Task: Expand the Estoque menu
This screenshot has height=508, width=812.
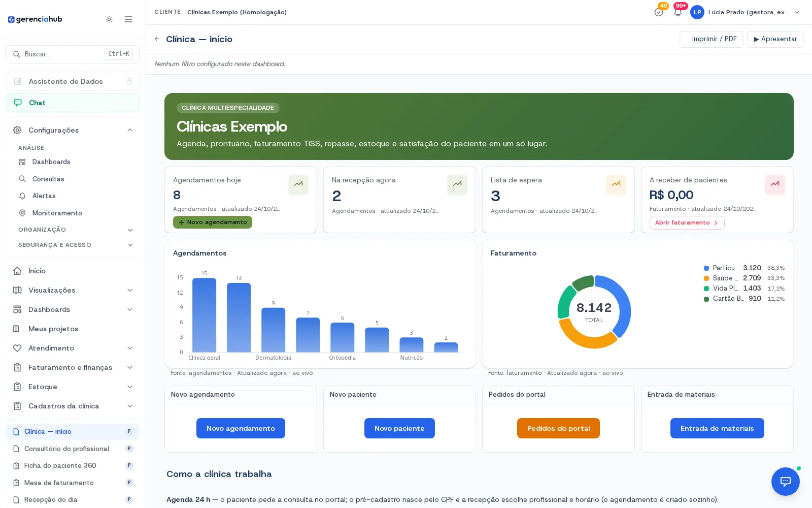Action: (x=73, y=387)
